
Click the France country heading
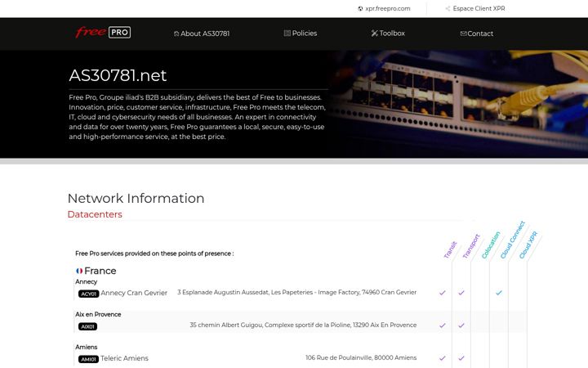(x=100, y=271)
